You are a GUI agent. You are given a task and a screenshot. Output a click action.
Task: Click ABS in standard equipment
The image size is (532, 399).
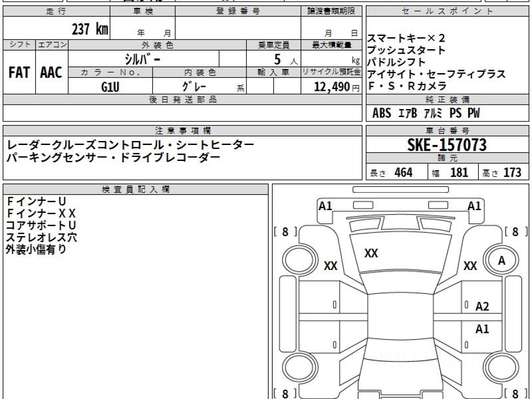point(382,113)
